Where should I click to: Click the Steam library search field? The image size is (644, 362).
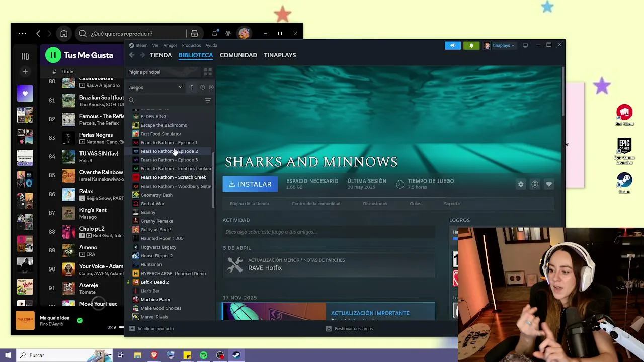165,100
